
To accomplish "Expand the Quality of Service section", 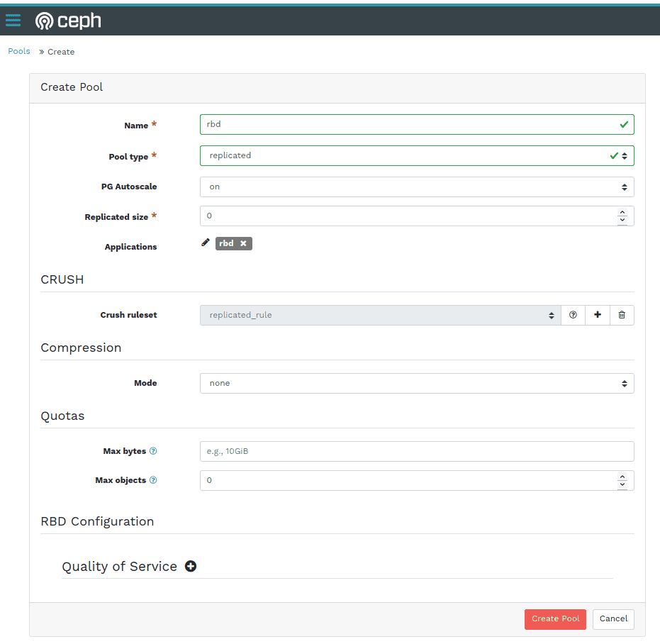I will 191,566.
